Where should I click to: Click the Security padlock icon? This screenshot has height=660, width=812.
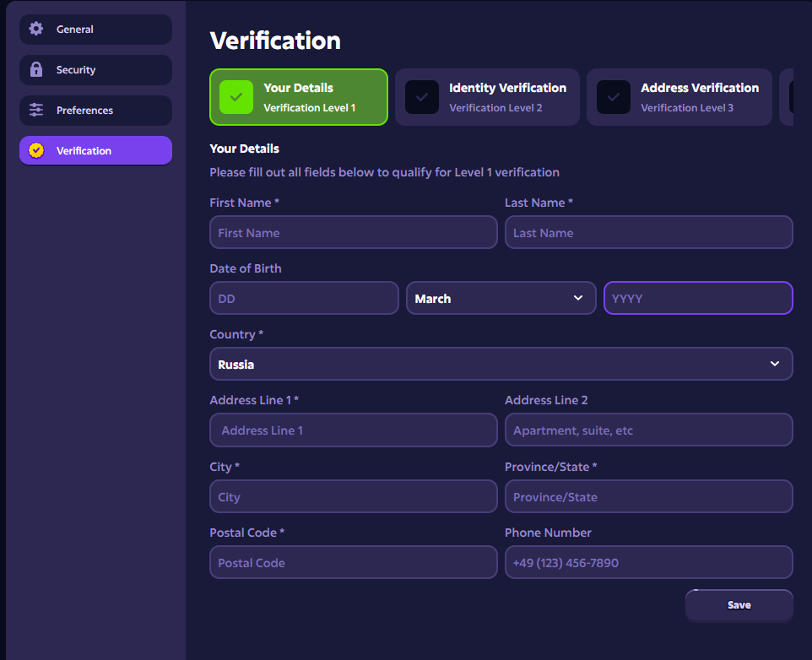35,69
